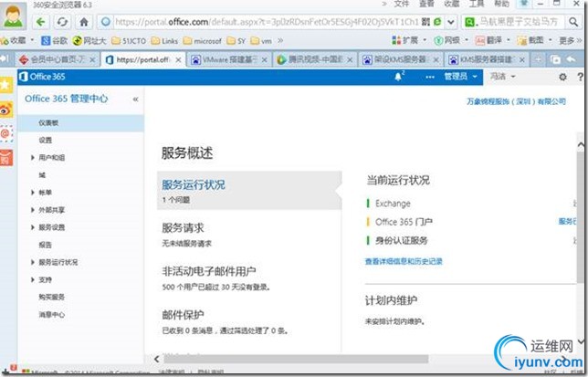The image size is (588, 377).
Task: Click the Office 365 logo in header
Action: coord(42,77)
